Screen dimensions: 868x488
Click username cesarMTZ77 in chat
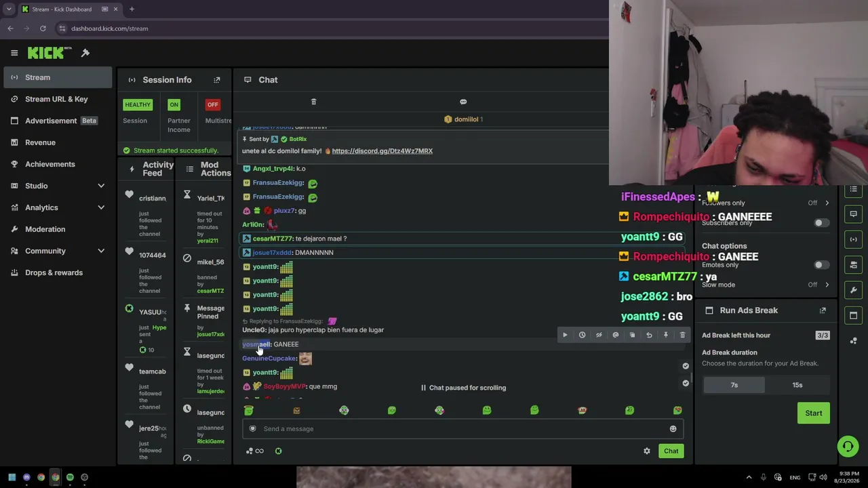tap(273, 239)
